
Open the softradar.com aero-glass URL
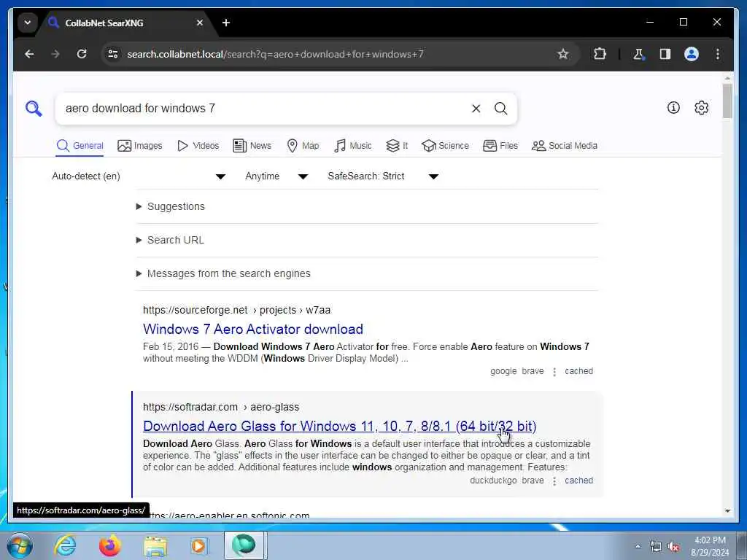click(221, 407)
